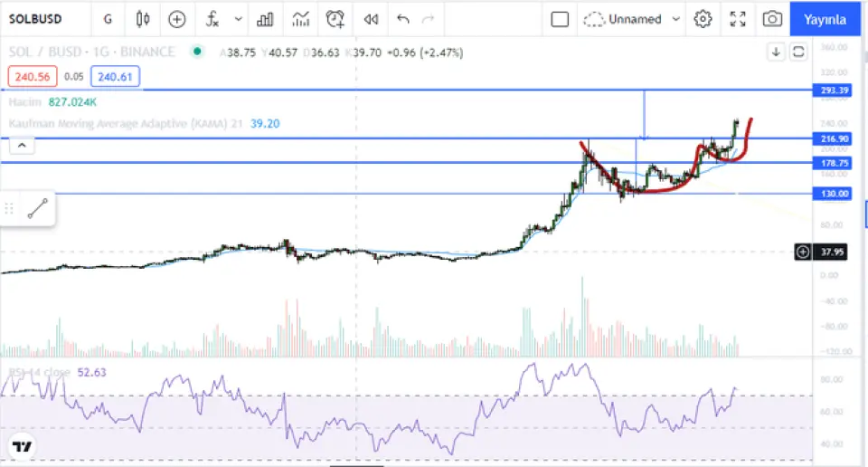Create an alert with the alarm clock icon
The image size is (868, 467).
click(335, 19)
